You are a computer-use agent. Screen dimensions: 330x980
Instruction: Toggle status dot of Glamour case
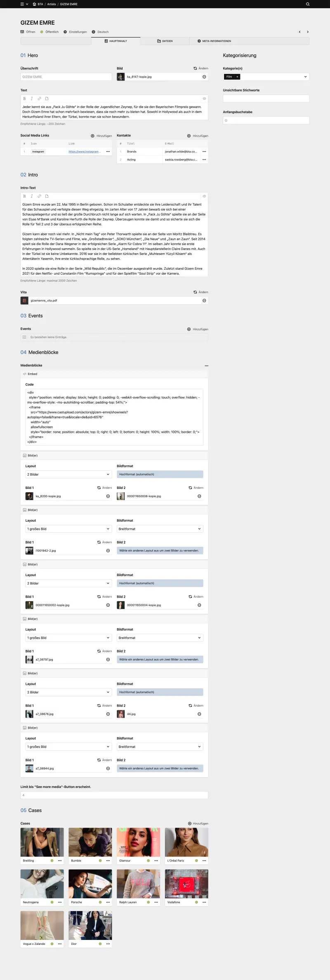148,861
